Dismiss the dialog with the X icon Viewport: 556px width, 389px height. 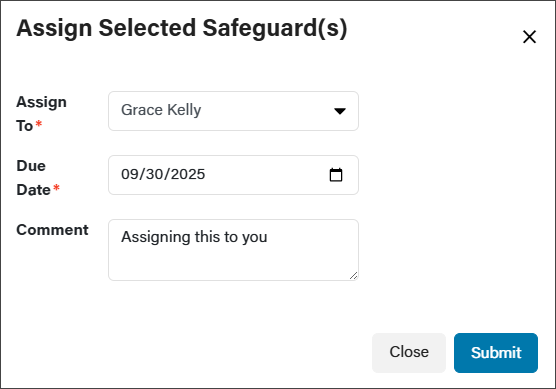coord(529,37)
